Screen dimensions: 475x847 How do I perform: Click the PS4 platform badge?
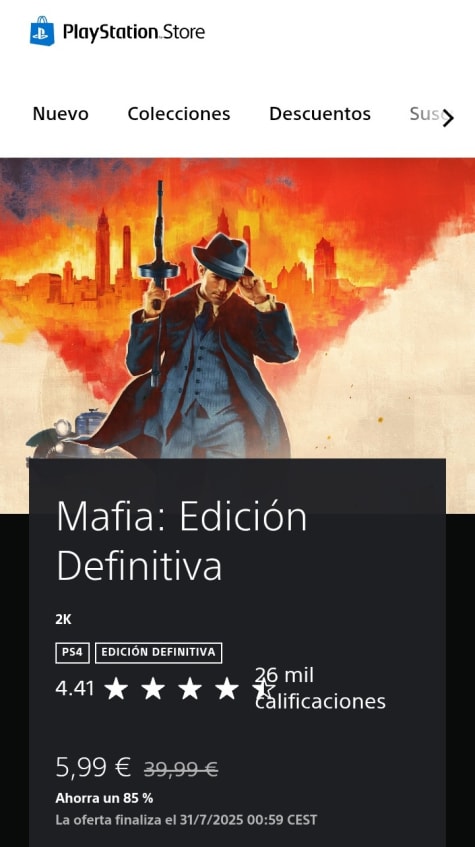coord(72,653)
